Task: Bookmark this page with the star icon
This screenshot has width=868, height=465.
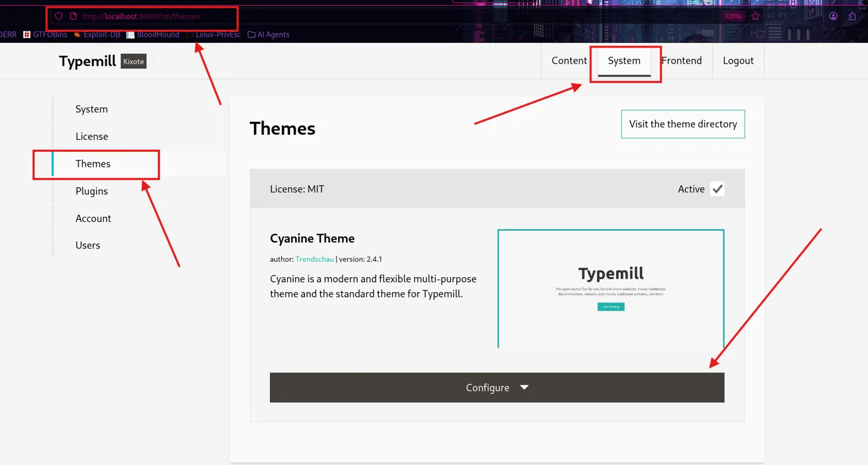Action: tap(755, 16)
